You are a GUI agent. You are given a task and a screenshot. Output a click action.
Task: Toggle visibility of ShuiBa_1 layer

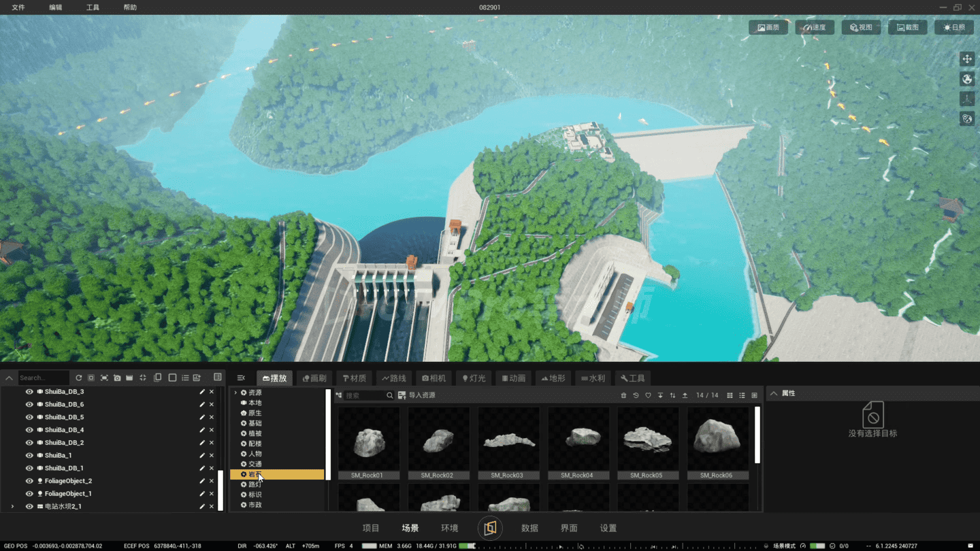(29, 456)
